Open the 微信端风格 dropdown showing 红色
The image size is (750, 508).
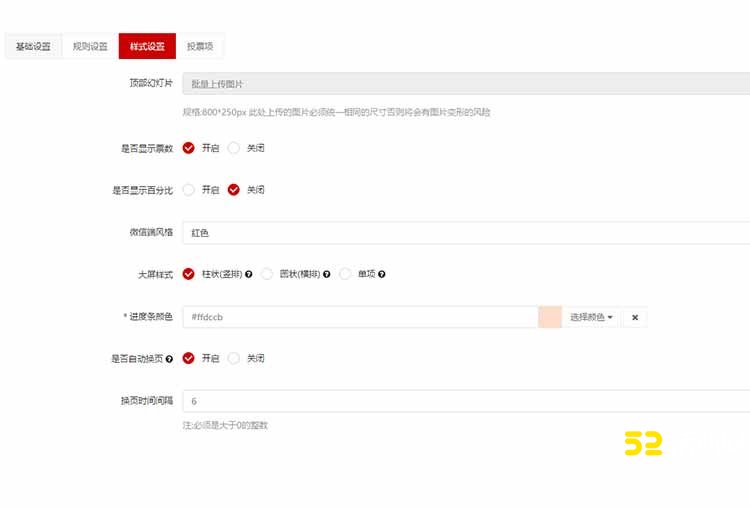click(465, 232)
